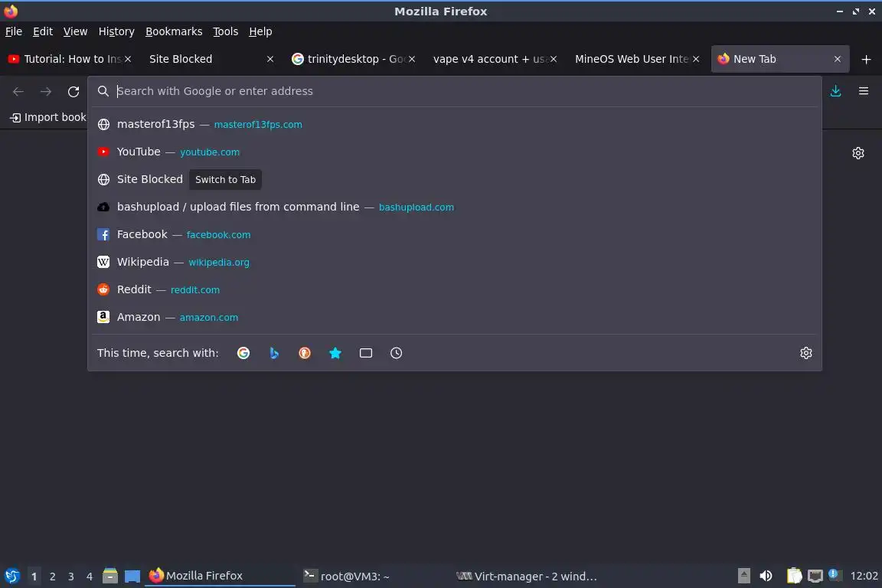Open the Help menu
882x588 pixels.
tap(260, 31)
